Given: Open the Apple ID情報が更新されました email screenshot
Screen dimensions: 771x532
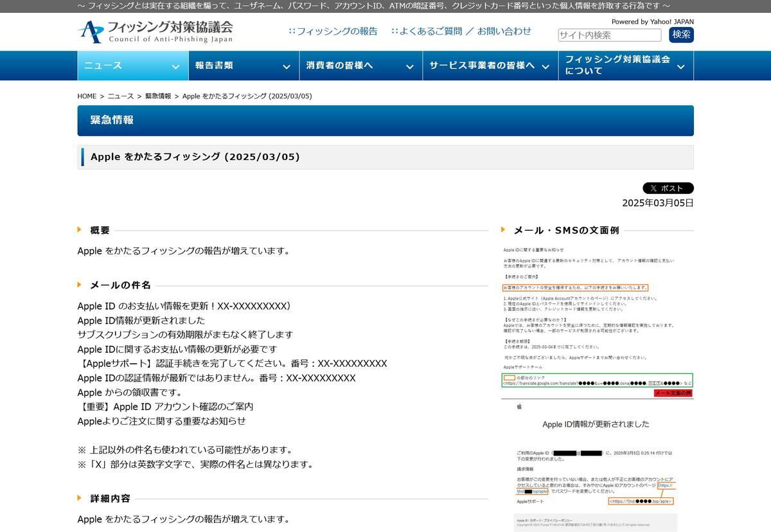Looking at the screenshot, I should coord(598,466).
